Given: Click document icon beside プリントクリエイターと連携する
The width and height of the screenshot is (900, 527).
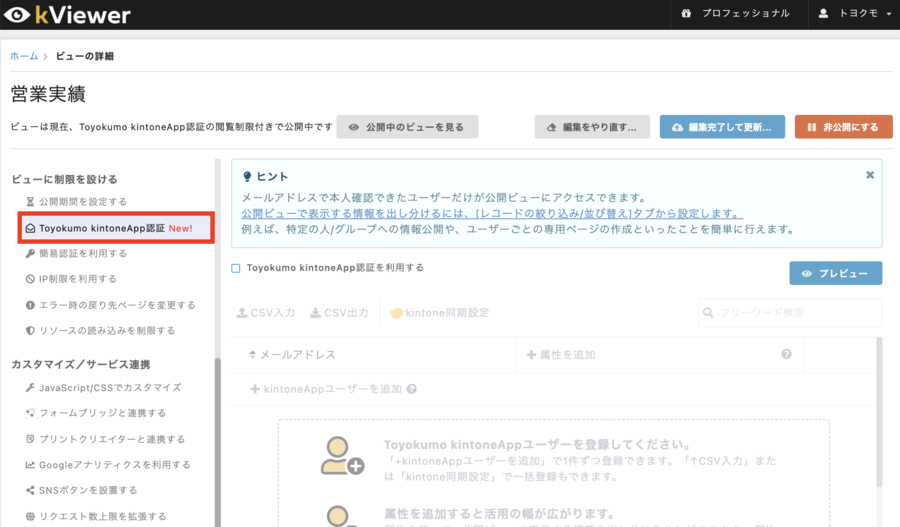Looking at the screenshot, I should tap(30, 439).
